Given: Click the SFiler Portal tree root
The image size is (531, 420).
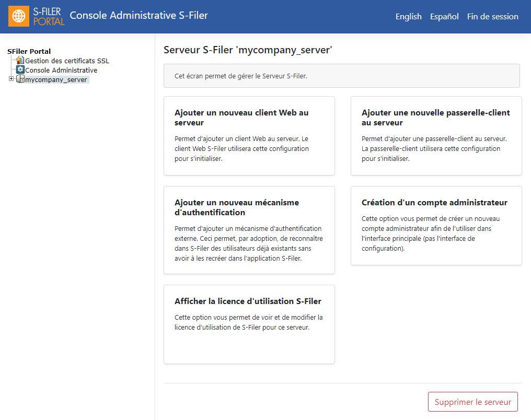Looking at the screenshot, I should 29,51.
